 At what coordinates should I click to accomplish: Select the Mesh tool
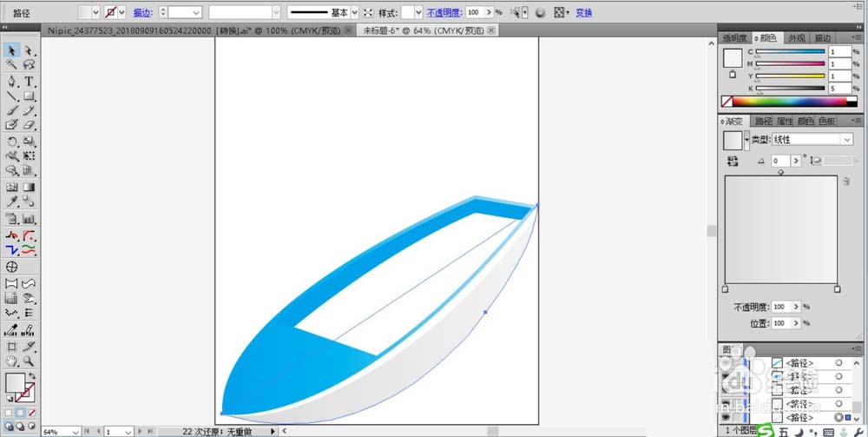[x=11, y=188]
